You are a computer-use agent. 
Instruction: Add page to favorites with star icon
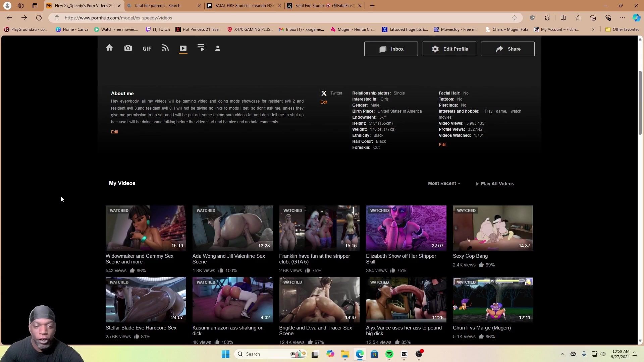point(515,18)
